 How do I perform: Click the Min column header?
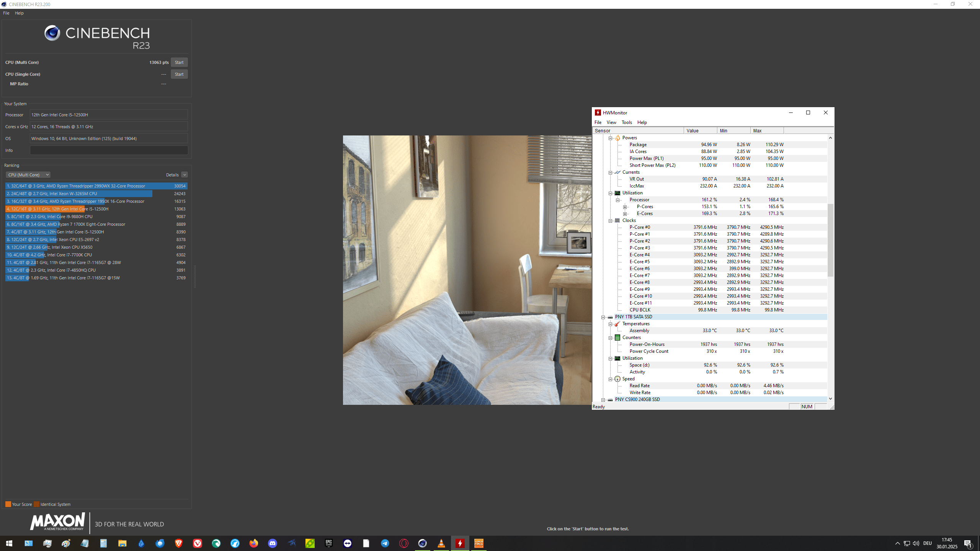[733, 131]
